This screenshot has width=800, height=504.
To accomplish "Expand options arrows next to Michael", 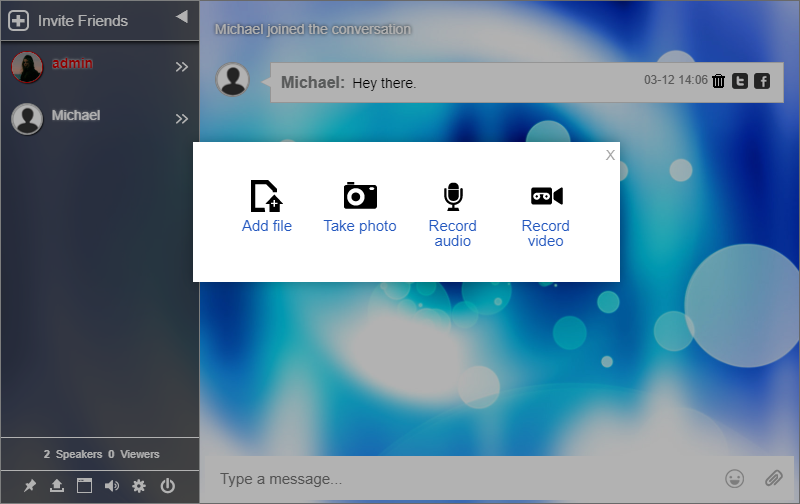I will coord(182,119).
